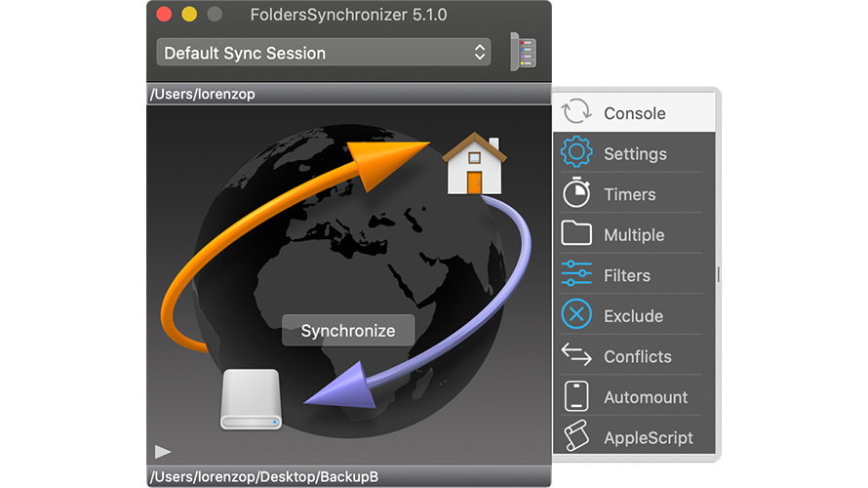Minimize the FoldersSynchronizer window
This screenshot has height=488, width=868.
click(189, 15)
